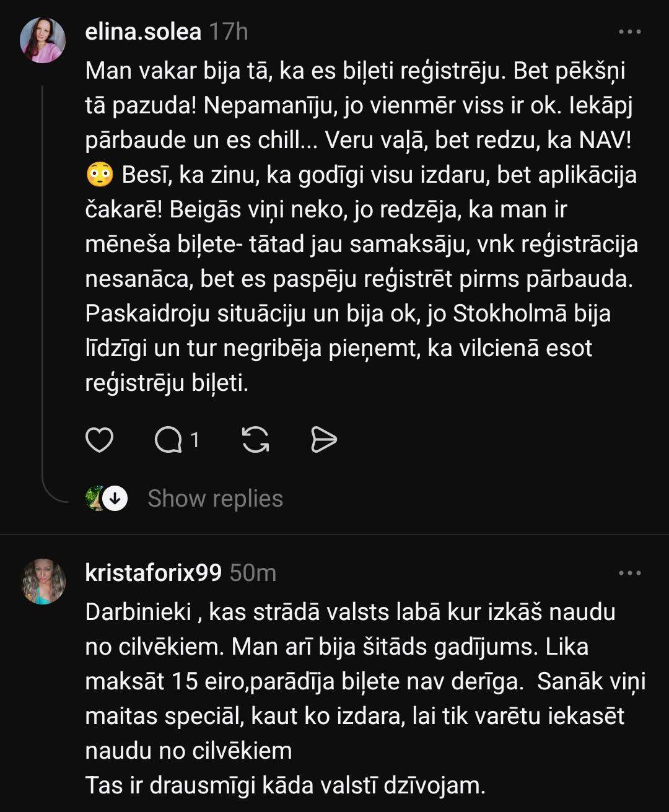View kristaforix99's profile picture
This screenshot has width=669, height=812.
pyautogui.click(x=43, y=582)
